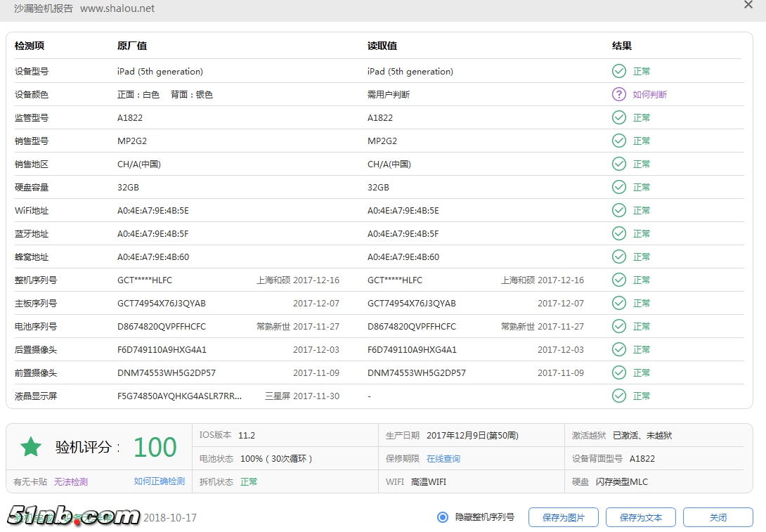The width and height of the screenshot is (766, 532).
Task: Click the green checkmark in the 电池序列号 row
Action: (x=618, y=326)
